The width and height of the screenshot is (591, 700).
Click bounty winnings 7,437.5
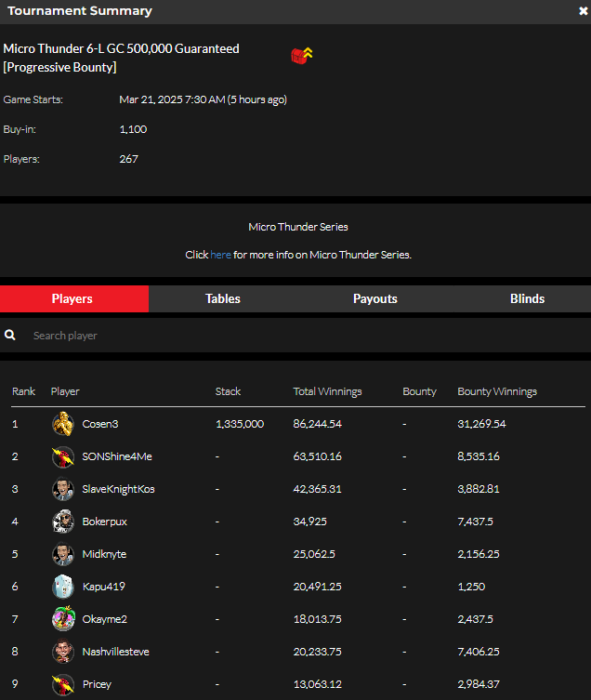(x=476, y=522)
